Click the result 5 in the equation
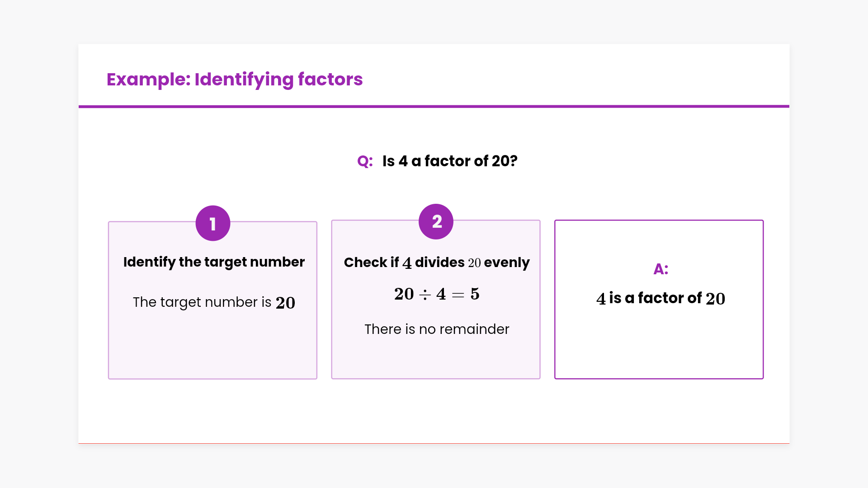Viewport: 868px width, 488px height. tap(475, 294)
